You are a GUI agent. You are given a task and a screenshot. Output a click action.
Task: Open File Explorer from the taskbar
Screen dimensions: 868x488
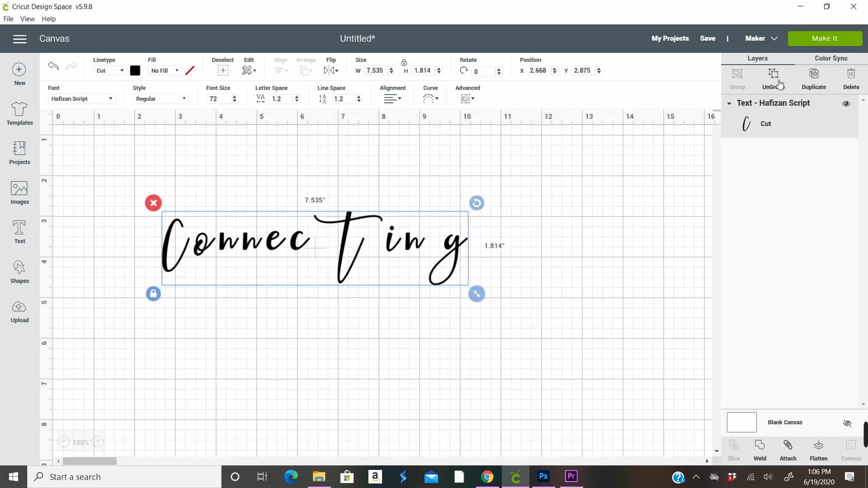pos(319,476)
